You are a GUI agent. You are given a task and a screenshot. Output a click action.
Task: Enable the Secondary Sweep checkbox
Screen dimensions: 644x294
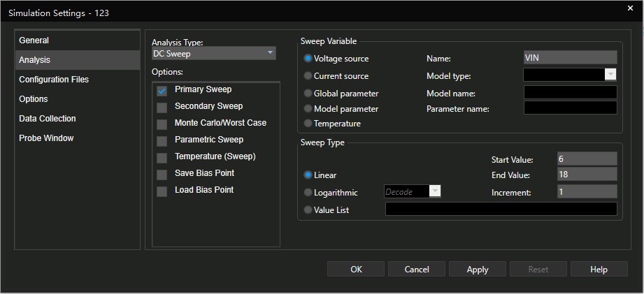162,108
